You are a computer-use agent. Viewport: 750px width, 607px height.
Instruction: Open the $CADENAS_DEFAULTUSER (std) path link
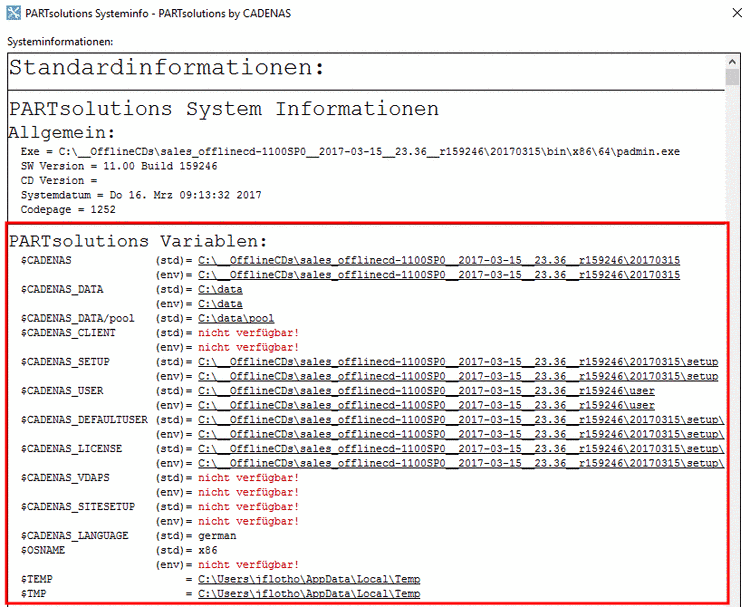click(x=461, y=420)
